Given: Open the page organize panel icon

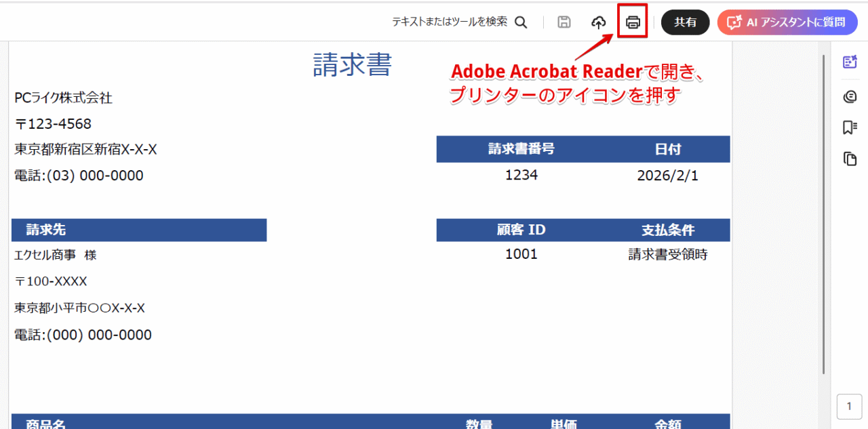Looking at the screenshot, I should point(850,159).
